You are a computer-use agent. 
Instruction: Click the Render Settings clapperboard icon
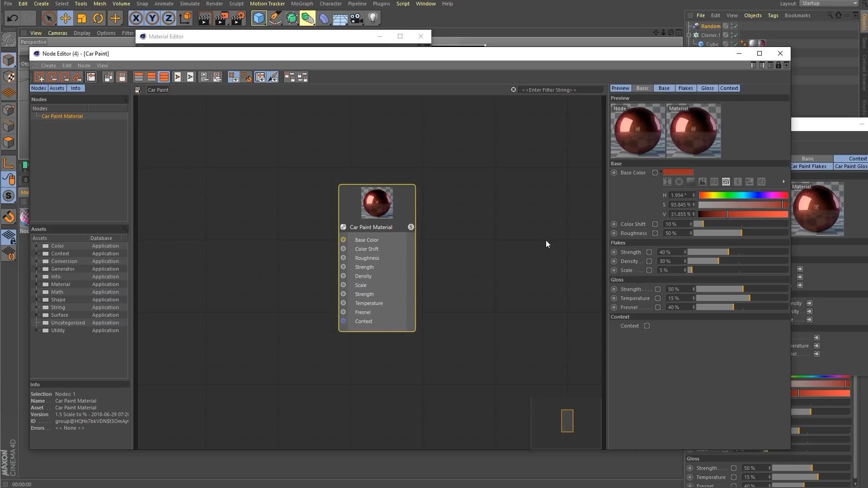tap(238, 19)
